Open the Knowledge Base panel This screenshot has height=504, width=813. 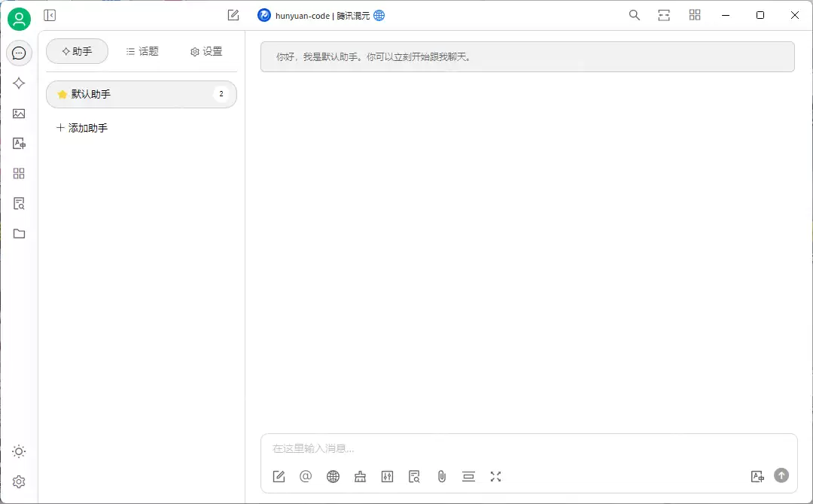pos(19,203)
